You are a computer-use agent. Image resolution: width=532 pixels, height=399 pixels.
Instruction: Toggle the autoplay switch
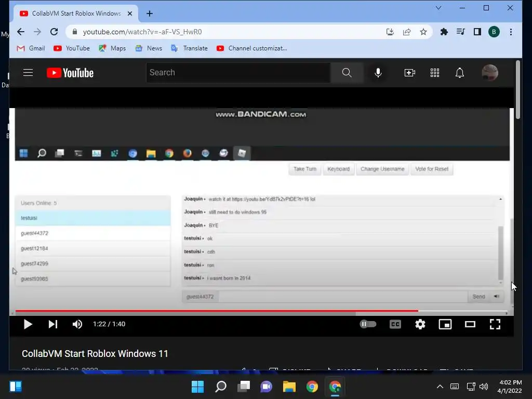pos(368,324)
